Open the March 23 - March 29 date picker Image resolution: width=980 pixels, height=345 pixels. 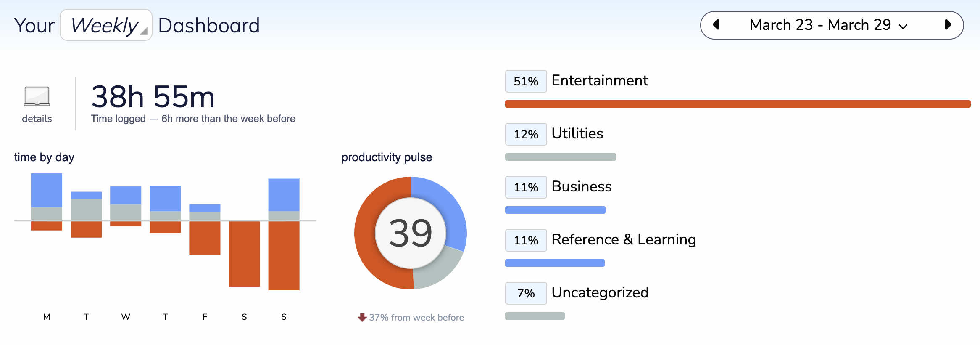(x=819, y=25)
